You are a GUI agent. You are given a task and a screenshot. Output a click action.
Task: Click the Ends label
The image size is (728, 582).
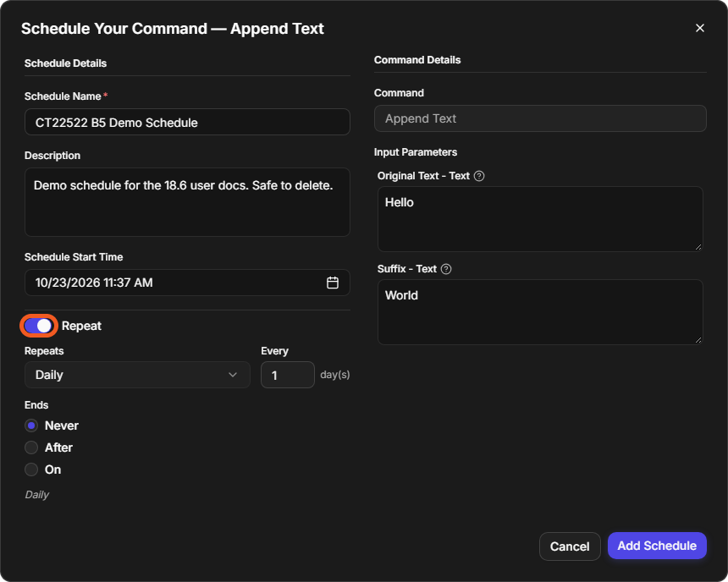tap(36, 405)
